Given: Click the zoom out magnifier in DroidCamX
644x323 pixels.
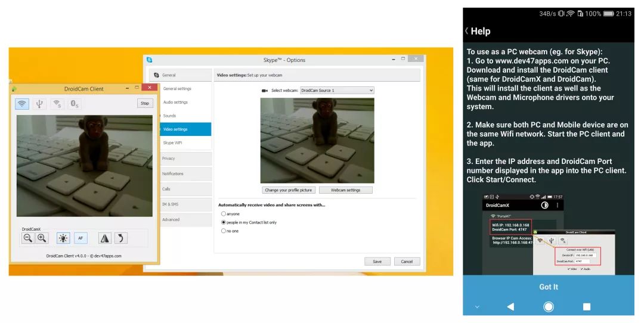Looking at the screenshot, I should pos(28,238).
